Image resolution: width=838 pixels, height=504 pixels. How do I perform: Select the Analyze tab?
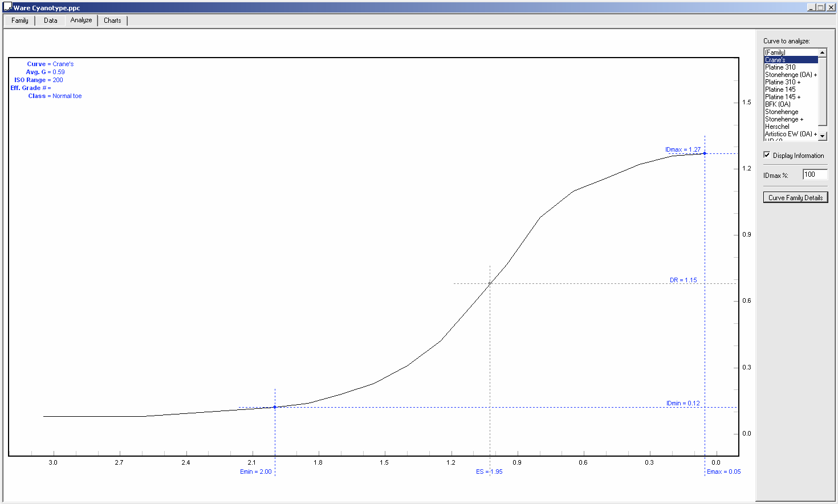pos(81,20)
